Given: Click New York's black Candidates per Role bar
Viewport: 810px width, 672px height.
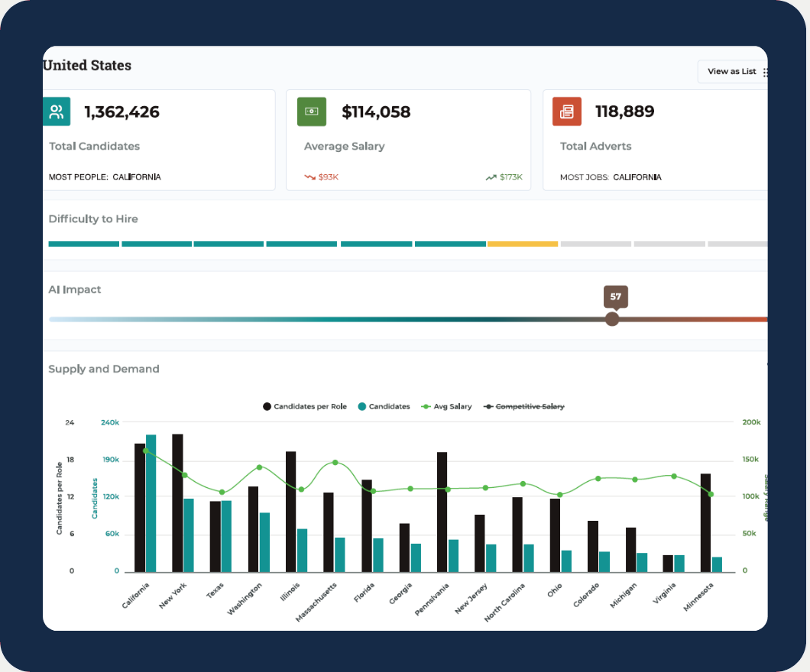Looking at the screenshot, I should click(178, 502).
